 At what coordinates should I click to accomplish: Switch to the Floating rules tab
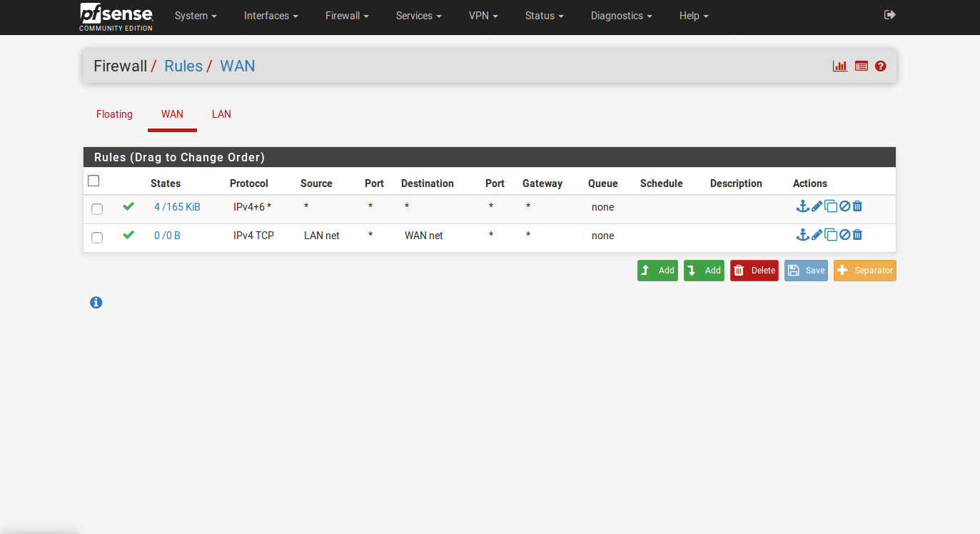pyautogui.click(x=114, y=114)
